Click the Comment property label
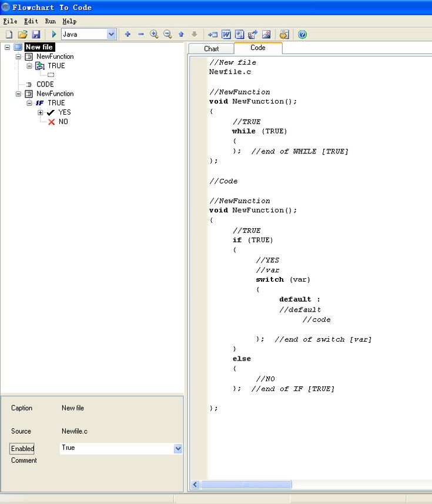This screenshot has width=432, height=504. tap(24, 460)
